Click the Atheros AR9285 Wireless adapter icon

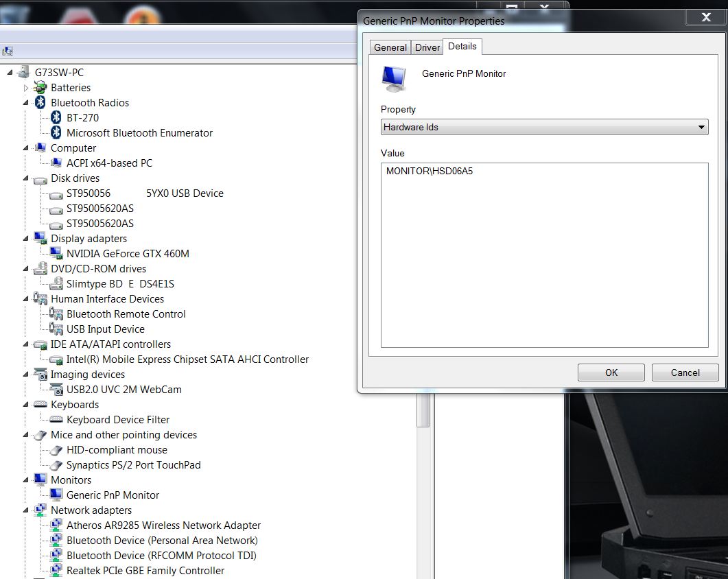[x=56, y=525]
